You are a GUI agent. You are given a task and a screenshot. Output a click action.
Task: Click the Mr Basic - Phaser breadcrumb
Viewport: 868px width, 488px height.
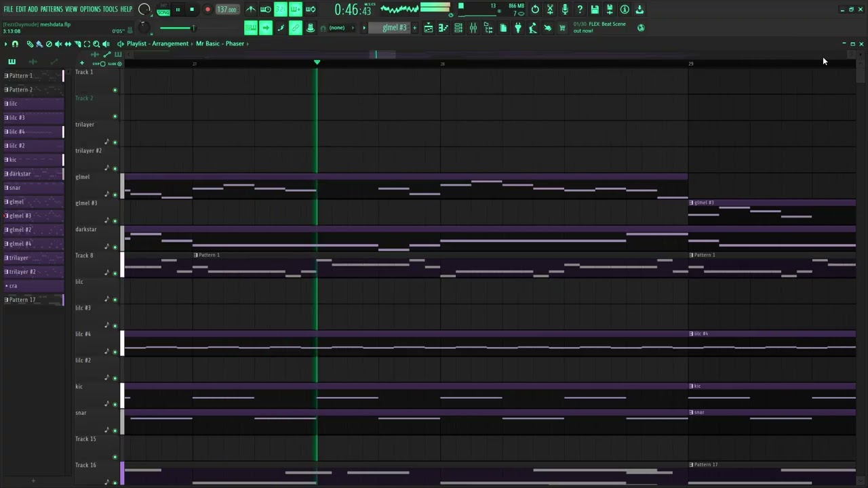(x=220, y=43)
